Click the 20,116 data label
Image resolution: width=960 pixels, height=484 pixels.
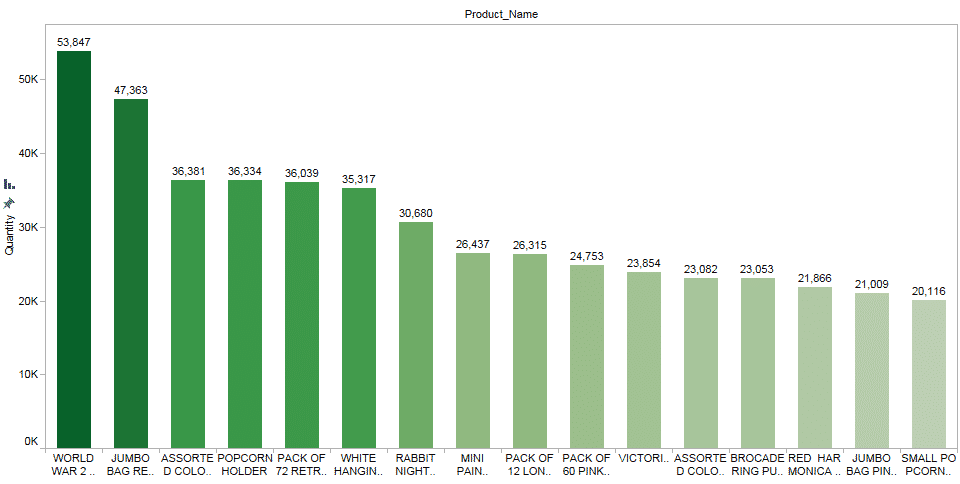929,291
